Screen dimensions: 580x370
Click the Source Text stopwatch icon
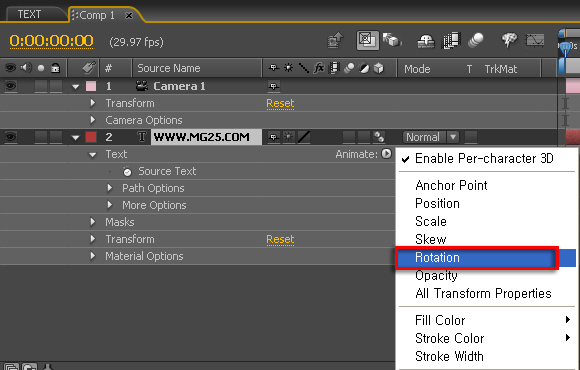tap(127, 172)
